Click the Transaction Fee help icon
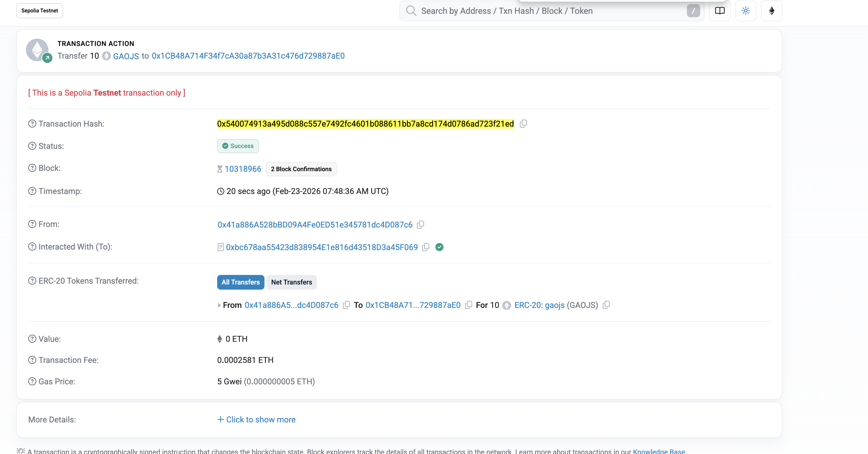868x454 pixels. [32, 360]
